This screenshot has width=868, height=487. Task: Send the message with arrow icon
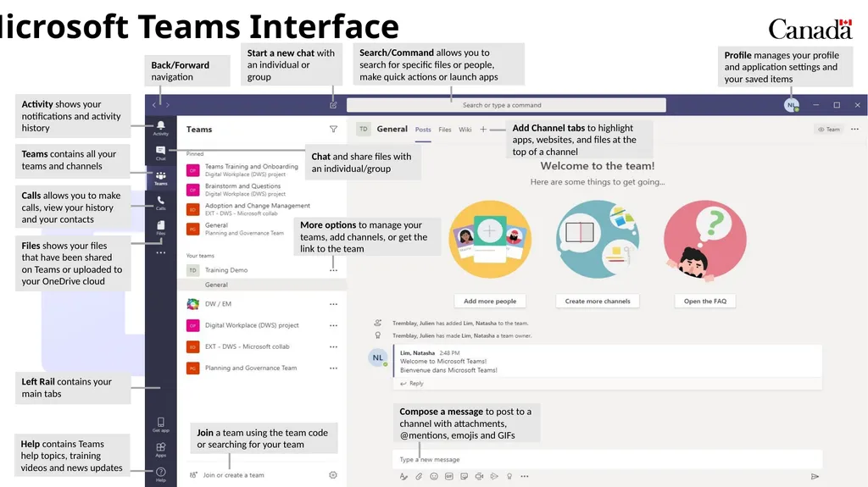pos(815,476)
